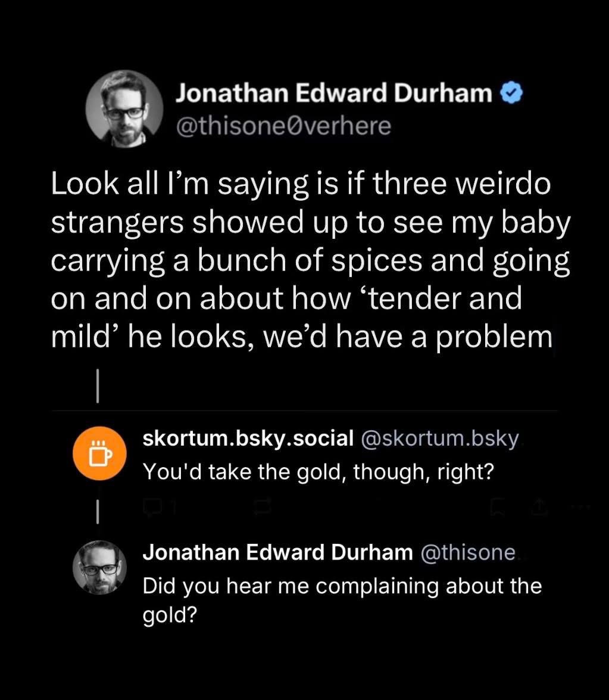The image size is (609, 700).
Task: Click the "Did you hear me complaining" reply
Action: tap(342, 586)
